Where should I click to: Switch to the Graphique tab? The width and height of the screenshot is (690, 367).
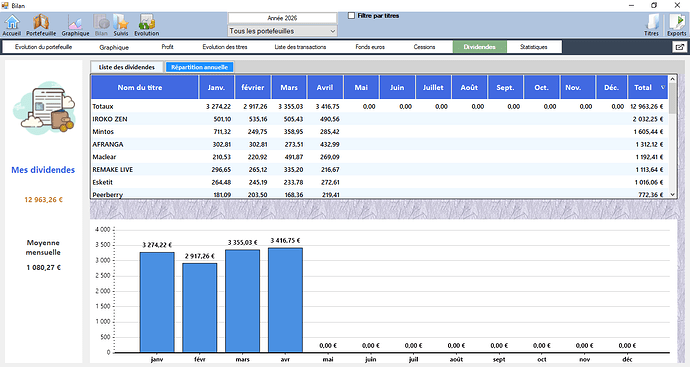click(x=114, y=47)
